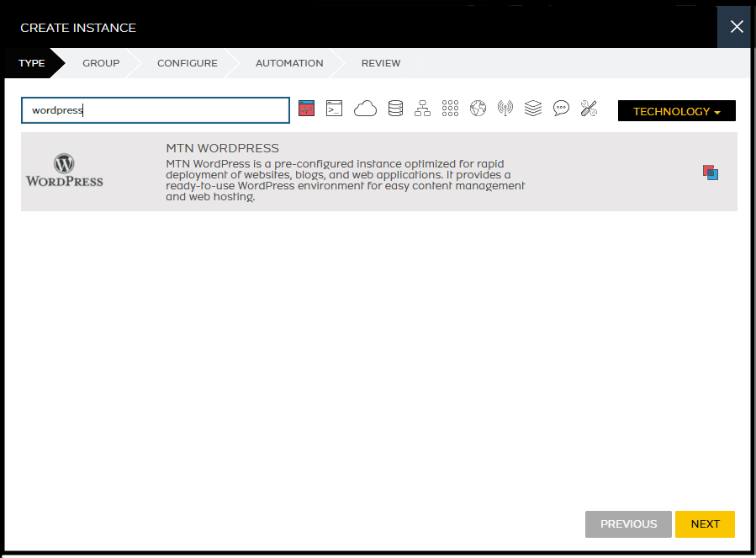Click the WordPress logo thumbnail
Image resolution: width=756 pixels, height=558 pixels.
(x=64, y=170)
